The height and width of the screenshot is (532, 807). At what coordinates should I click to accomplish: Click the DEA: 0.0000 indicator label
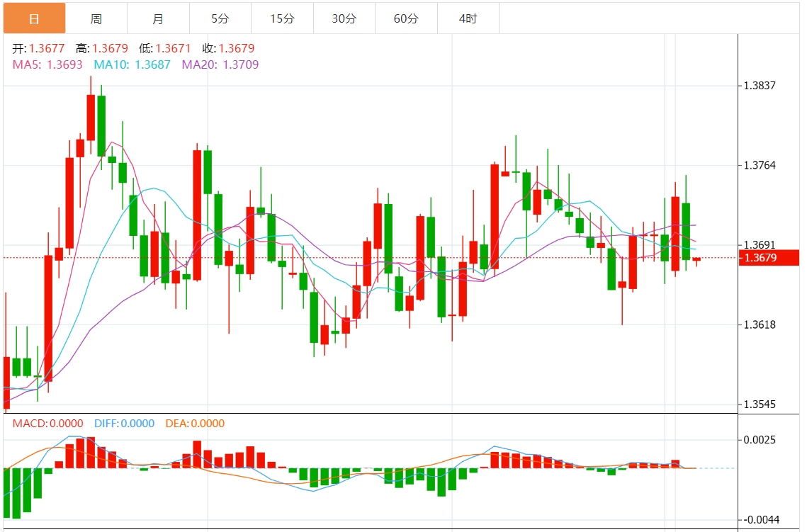195,424
